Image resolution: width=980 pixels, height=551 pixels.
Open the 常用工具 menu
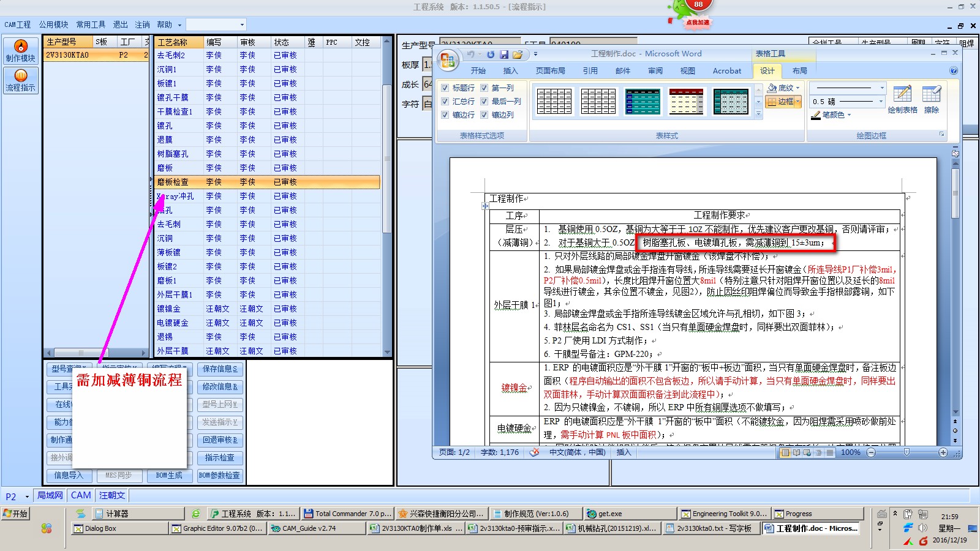(91, 24)
